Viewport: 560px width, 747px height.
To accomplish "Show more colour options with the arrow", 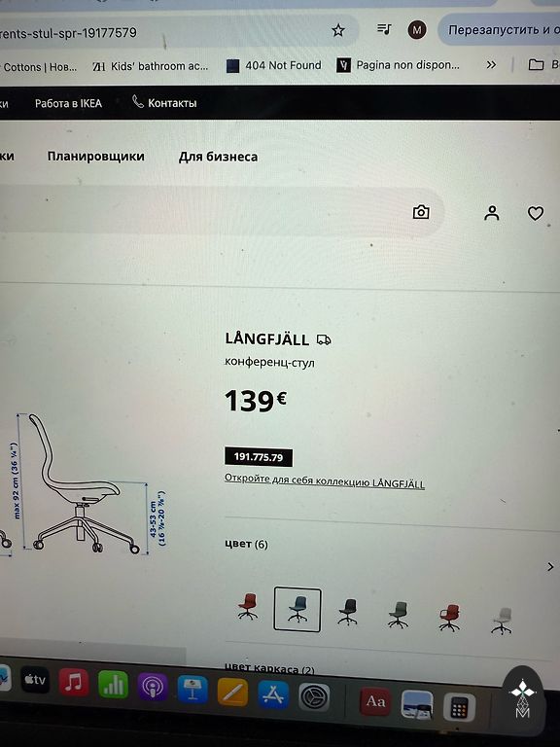I will pos(551,566).
